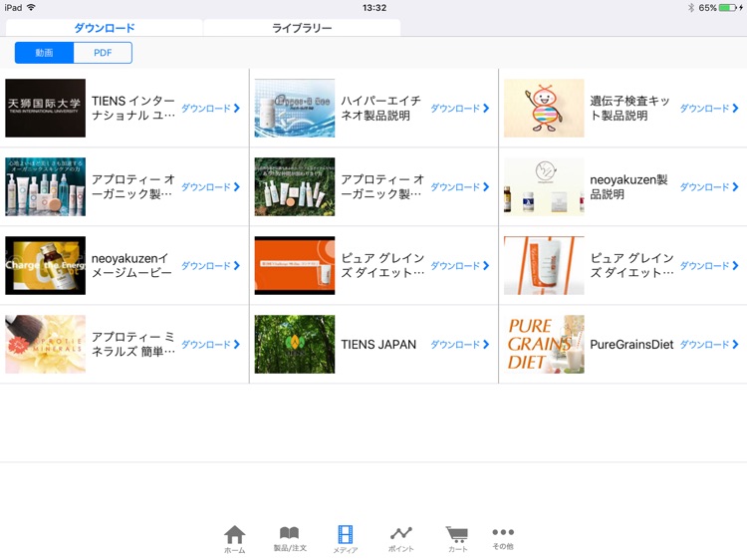Download TIENS インターナショナル video
The width and height of the screenshot is (747, 560).
pyautogui.click(x=210, y=109)
